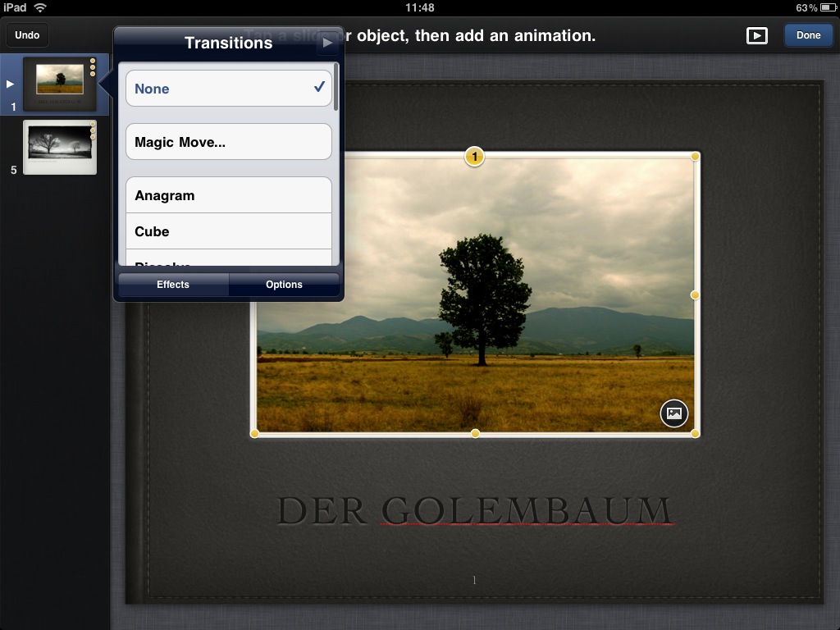
Task: Tap the transition dots on slide 1 thumbnail
Action: [x=93, y=68]
